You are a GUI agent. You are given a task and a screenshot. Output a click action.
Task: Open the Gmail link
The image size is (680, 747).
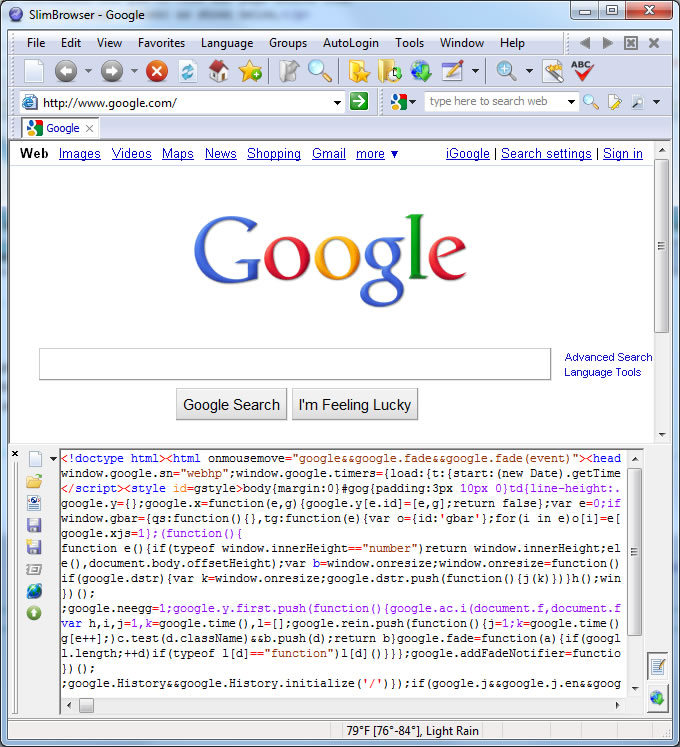pos(329,153)
